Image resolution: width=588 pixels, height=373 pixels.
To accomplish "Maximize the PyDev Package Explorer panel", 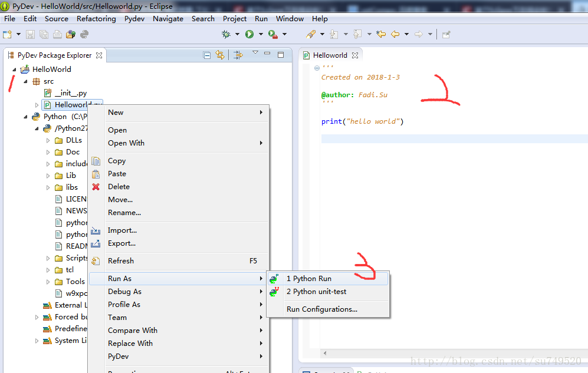I will [281, 55].
